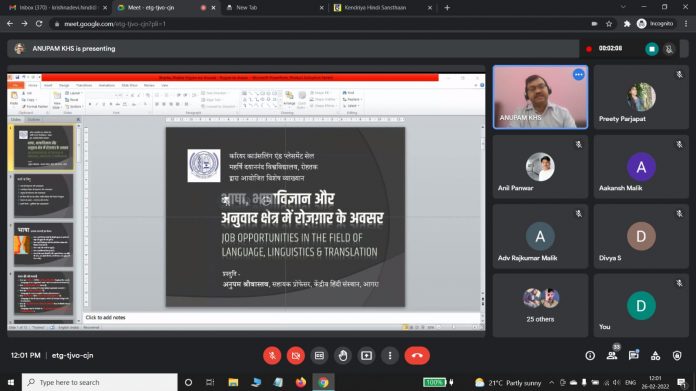Viewport: 696px width, 391px height.
Task: Open host controls shield icon
Action: 677,355
